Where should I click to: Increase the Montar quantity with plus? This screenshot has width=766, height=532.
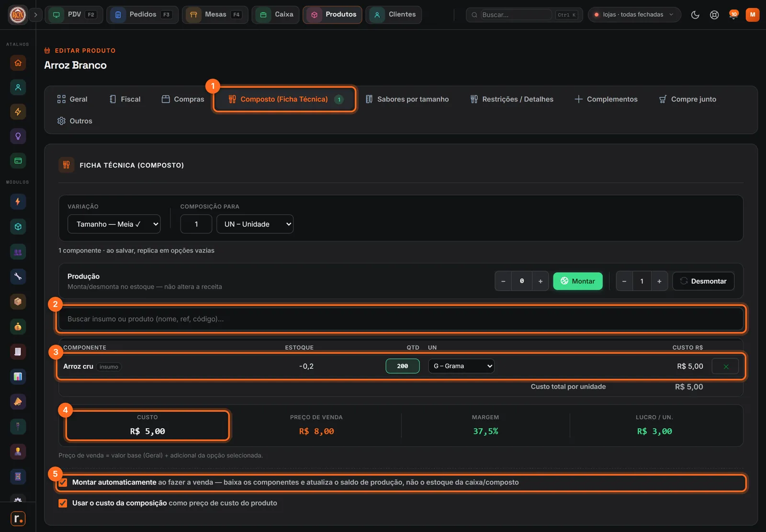(541, 281)
